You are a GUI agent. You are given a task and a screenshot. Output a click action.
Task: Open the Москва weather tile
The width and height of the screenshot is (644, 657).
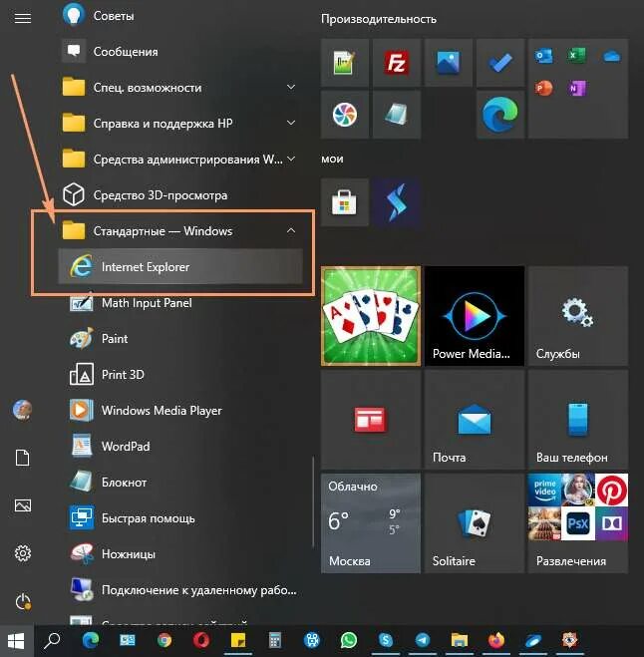coord(371,523)
